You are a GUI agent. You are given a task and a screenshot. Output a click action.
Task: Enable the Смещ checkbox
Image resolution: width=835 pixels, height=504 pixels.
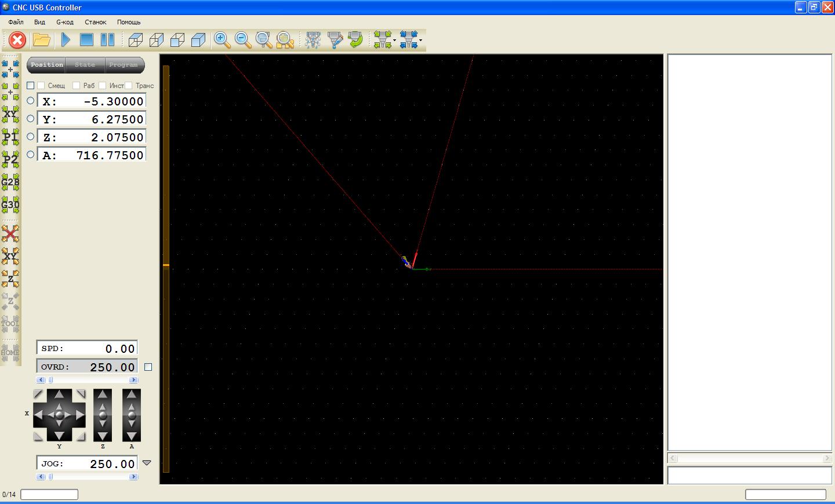tap(41, 85)
